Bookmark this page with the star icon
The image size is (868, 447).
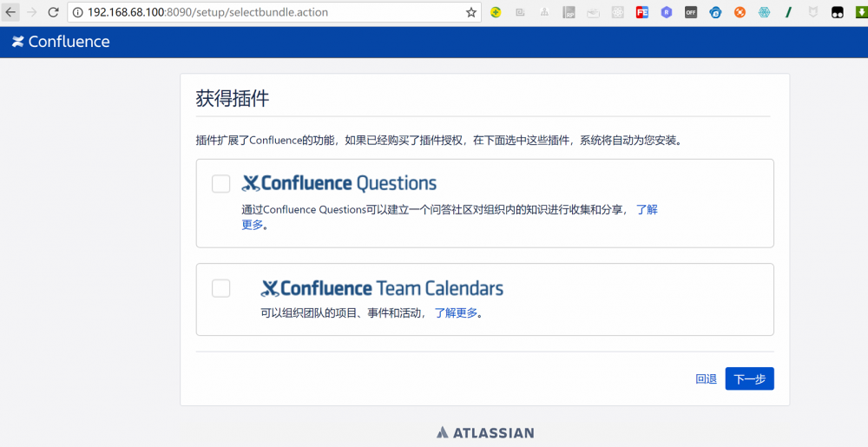pyautogui.click(x=471, y=12)
